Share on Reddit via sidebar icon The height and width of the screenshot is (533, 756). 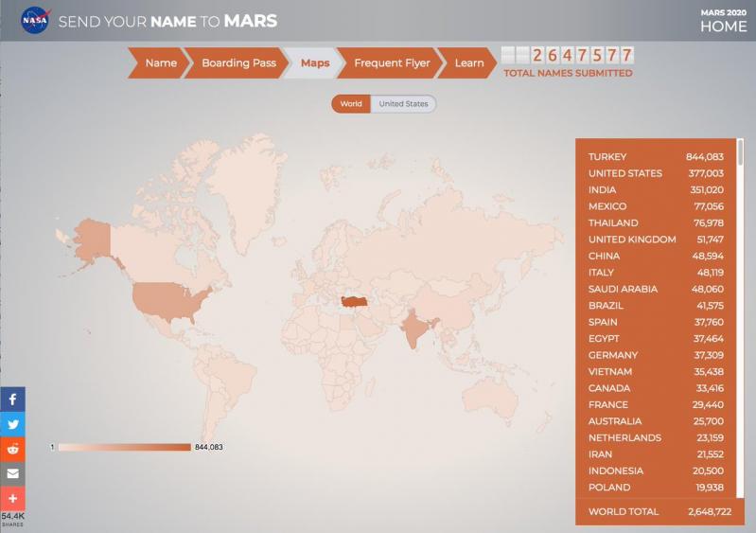12,449
